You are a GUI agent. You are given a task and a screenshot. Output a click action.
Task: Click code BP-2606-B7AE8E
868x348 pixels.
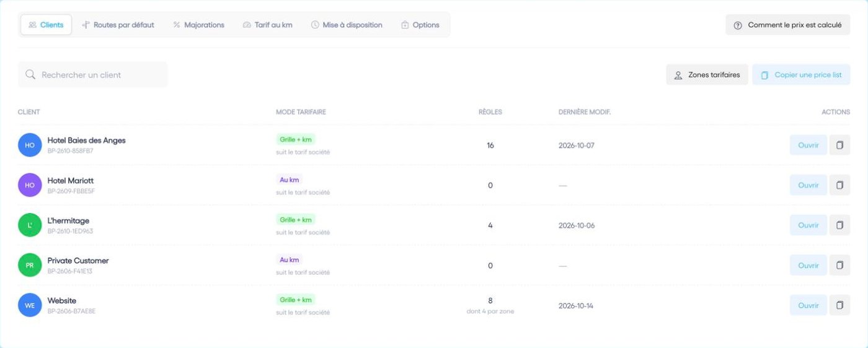72,311
